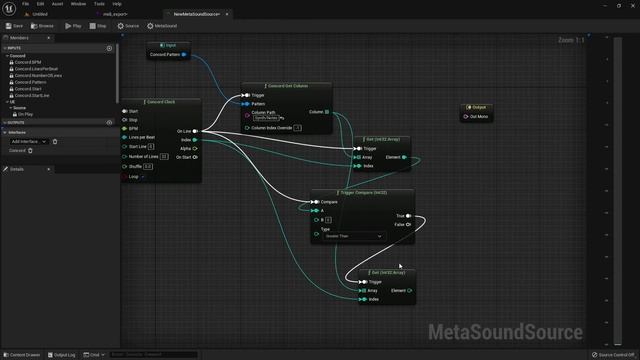This screenshot has height=360, width=640.
Task: Open the Output Log
Action: [62, 355]
